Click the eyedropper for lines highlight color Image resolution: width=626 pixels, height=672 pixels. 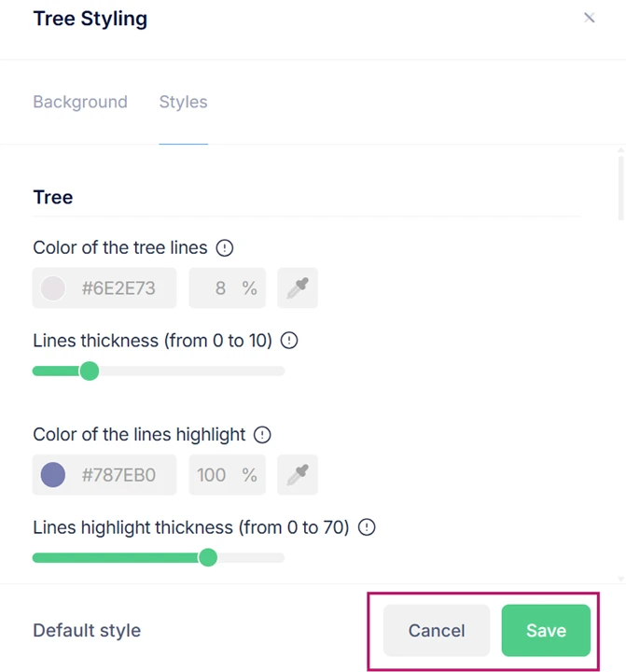[x=298, y=475]
